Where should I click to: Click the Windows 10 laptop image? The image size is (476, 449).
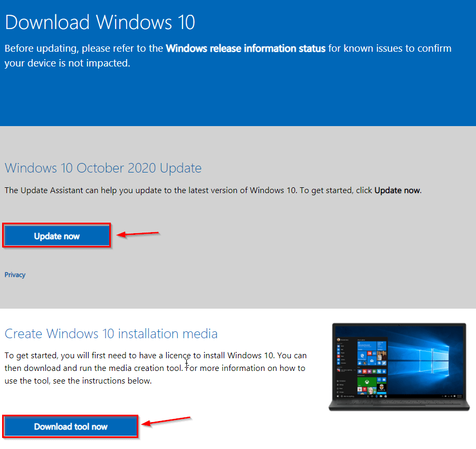click(399, 367)
